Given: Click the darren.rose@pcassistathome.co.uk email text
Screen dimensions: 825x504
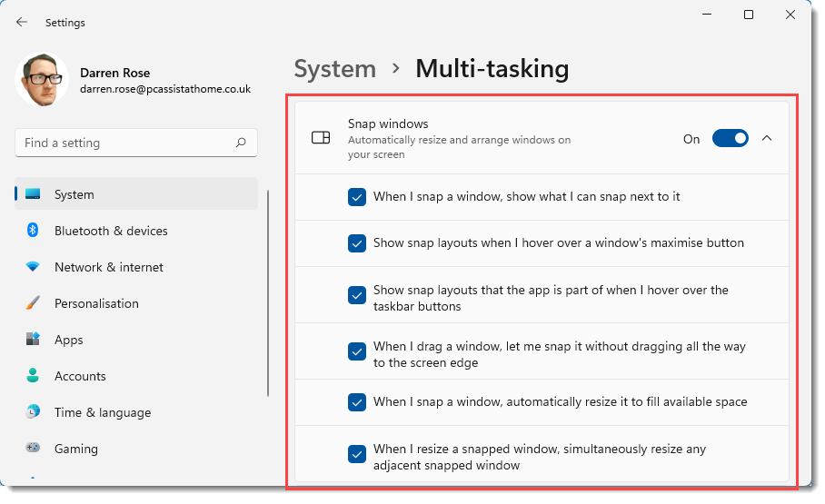Looking at the screenshot, I should (165, 89).
